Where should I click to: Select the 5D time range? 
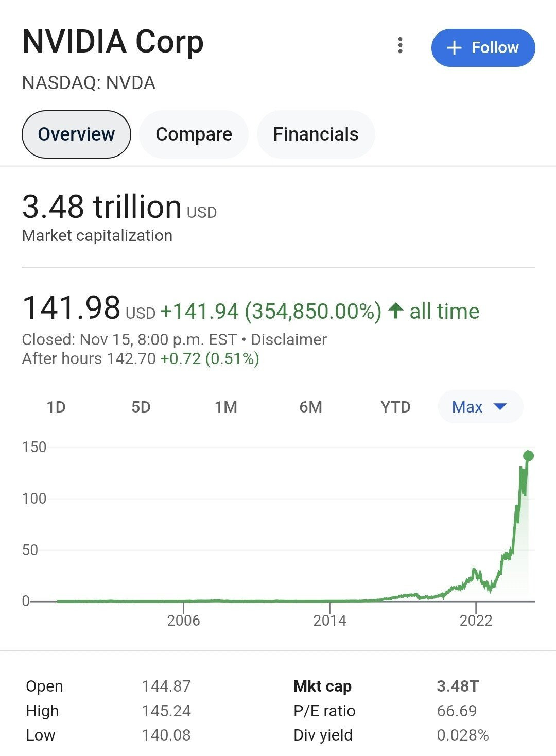[141, 407]
